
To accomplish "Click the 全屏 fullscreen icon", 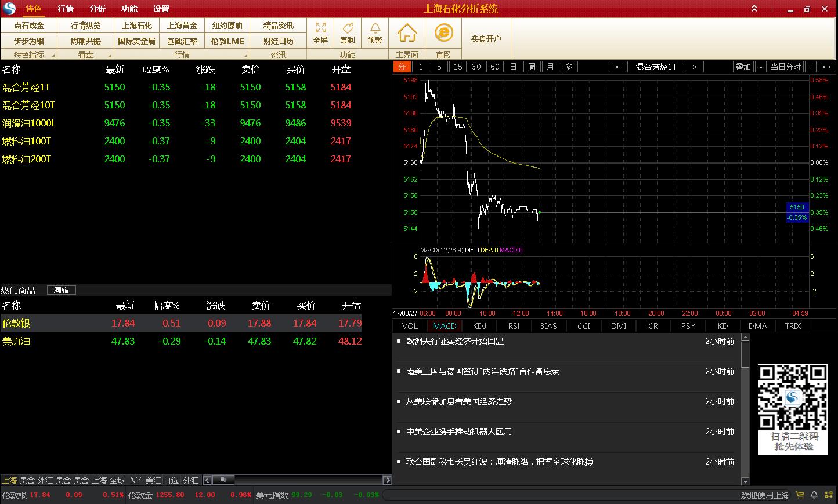I will point(320,33).
